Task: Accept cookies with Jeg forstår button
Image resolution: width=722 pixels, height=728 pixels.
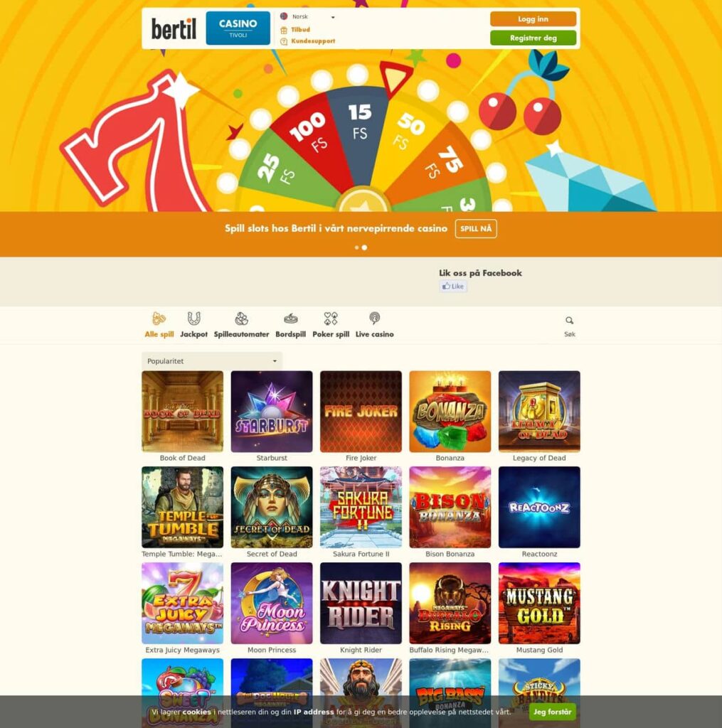Action: click(553, 712)
